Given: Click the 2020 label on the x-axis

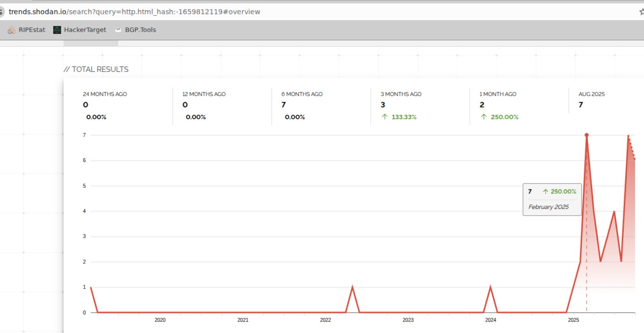Looking at the screenshot, I should point(160,320).
